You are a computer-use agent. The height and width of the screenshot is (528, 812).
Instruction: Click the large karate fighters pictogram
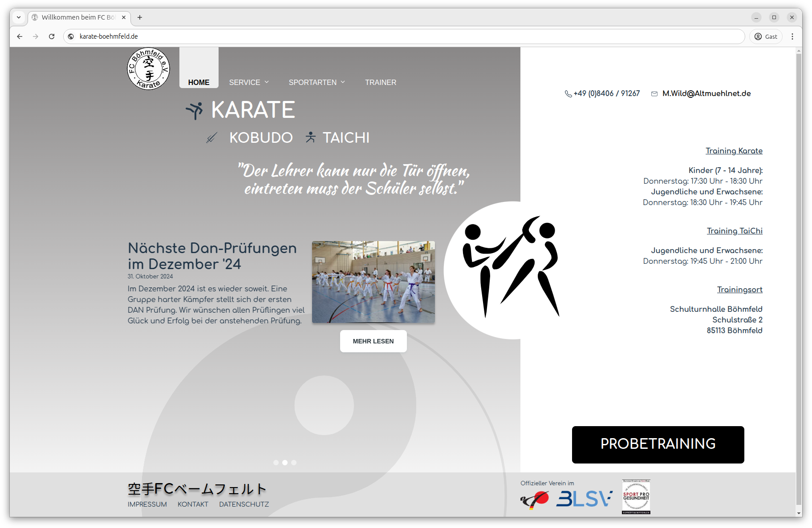pos(511,267)
